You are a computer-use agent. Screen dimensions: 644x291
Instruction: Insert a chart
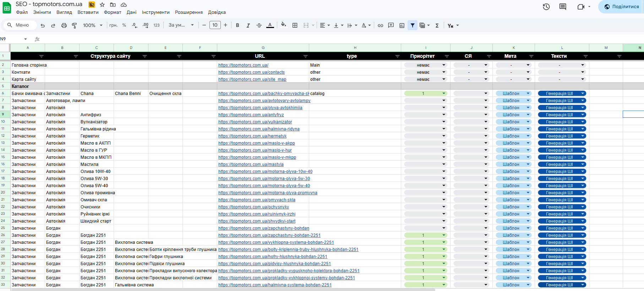[x=402, y=26]
